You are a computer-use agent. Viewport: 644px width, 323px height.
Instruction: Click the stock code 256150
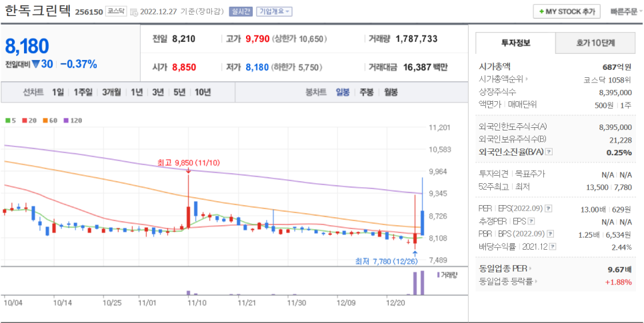click(89, 12)
